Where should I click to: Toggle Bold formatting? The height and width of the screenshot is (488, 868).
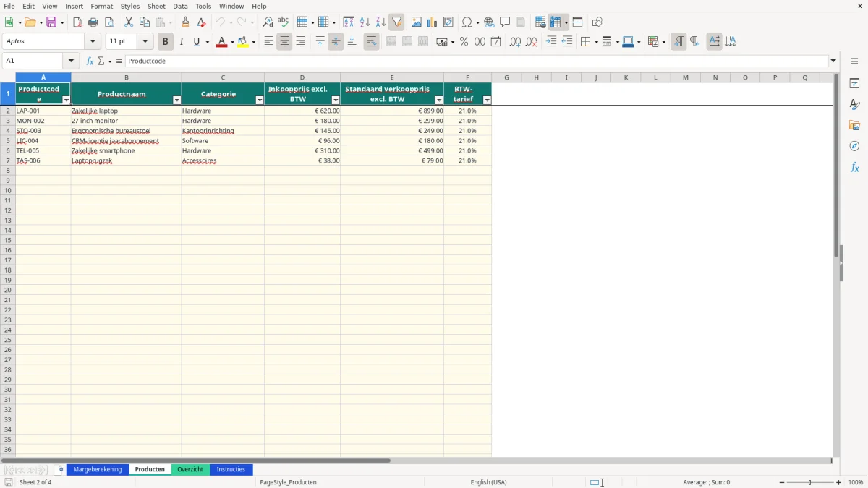(x=166, y=42)
